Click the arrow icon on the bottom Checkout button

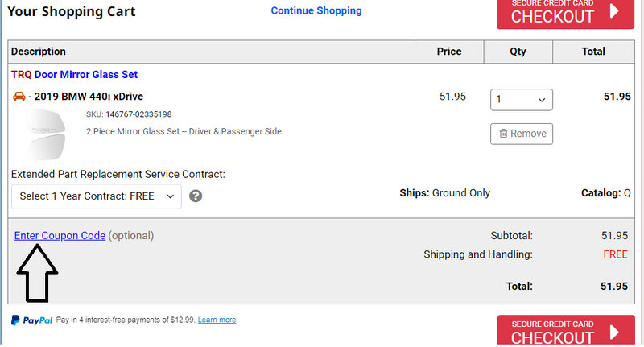pyautogui.click(x=614, y=333)
